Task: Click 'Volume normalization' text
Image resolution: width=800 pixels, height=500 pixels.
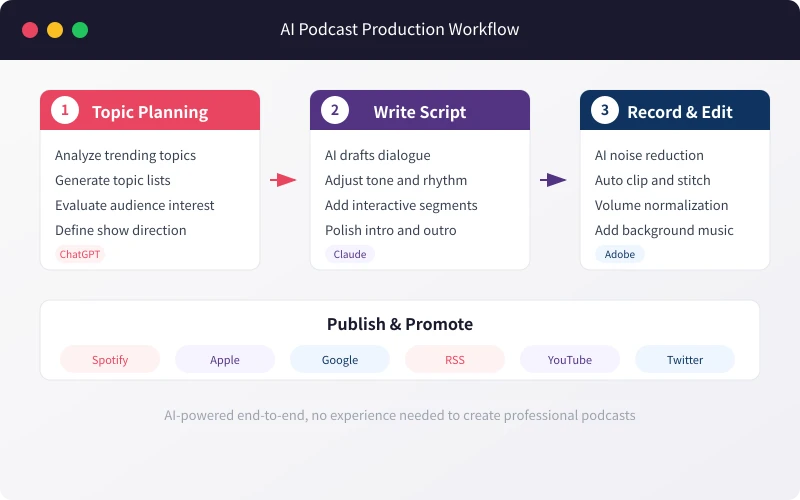Action: click(661, 205)
